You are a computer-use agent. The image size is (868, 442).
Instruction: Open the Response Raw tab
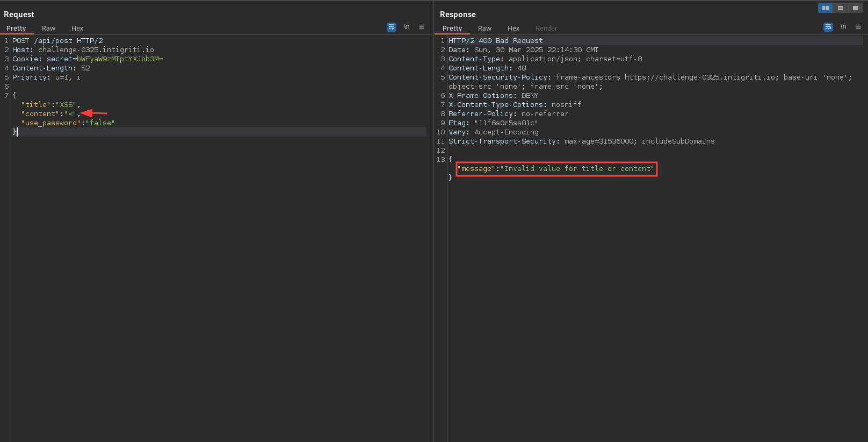click(484, 28)
